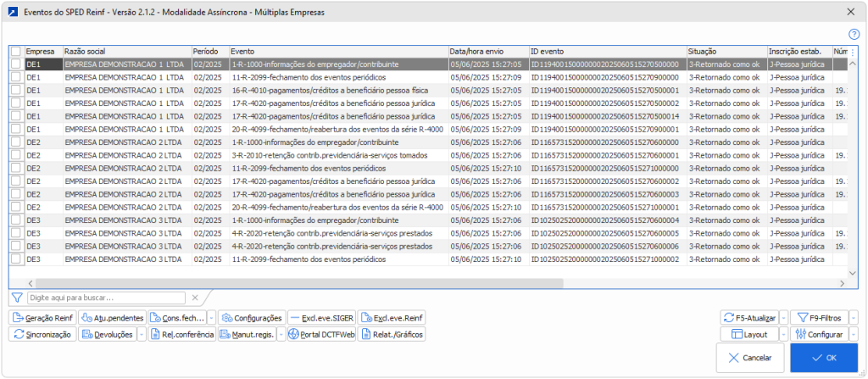Expand F5-Atualizar dropdown arrow
The height and width of the screenshot is (379, 868).
(x=784, y=318)
